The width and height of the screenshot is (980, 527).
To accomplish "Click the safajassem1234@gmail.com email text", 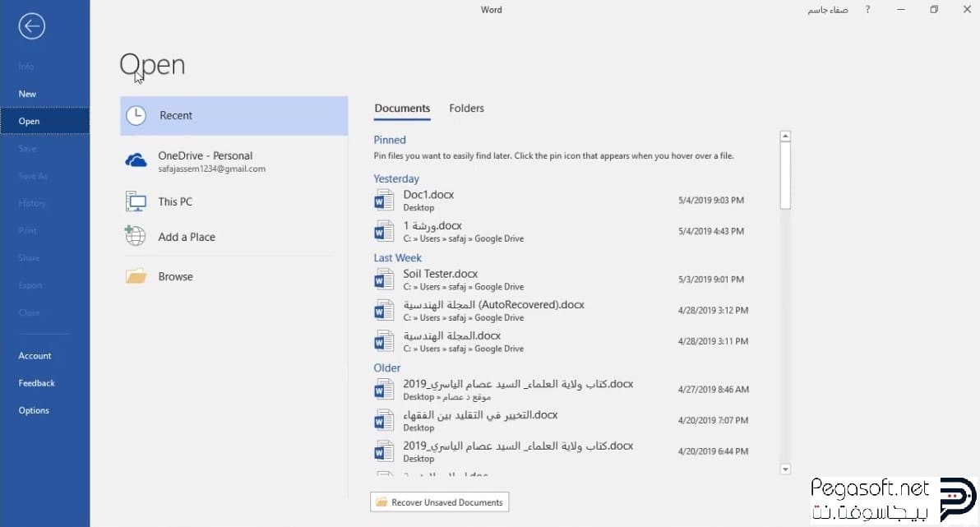I will pos(212,169).
